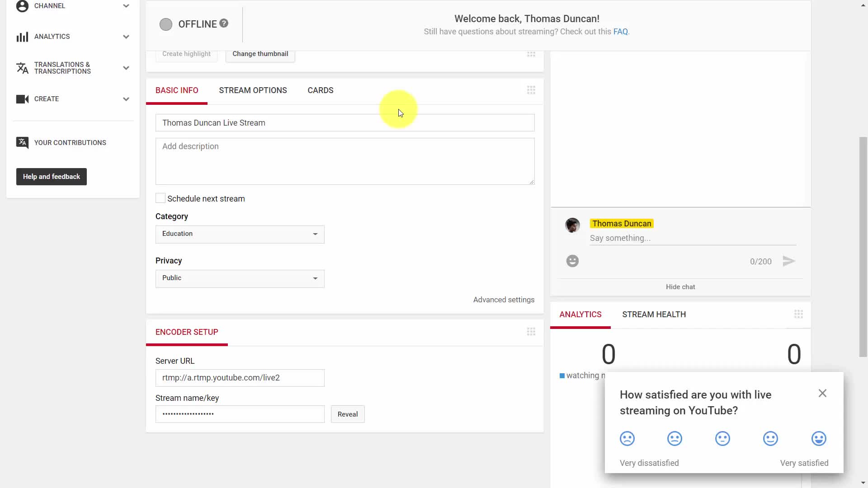The image size is (868, 488).
Task: Choose the very dissatisfied face
Action: [627, 439]
